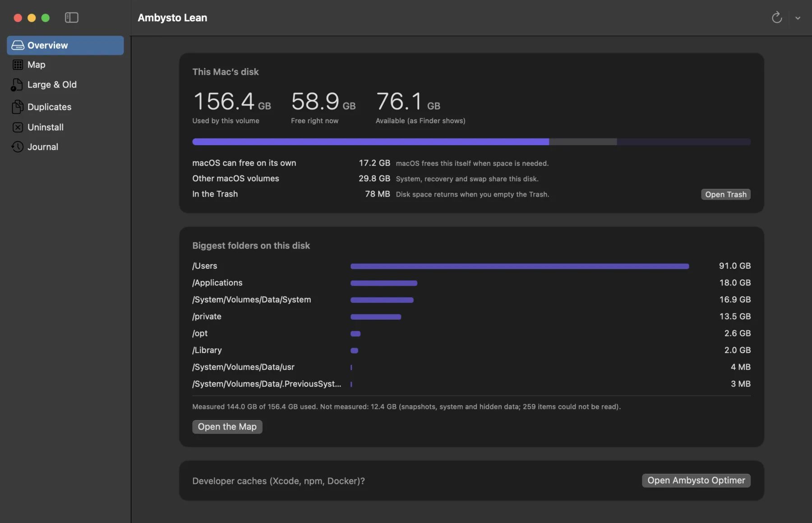The image size is (812, 523).
Task: Click the 13.5 GB size value
Action: point(735,317)
